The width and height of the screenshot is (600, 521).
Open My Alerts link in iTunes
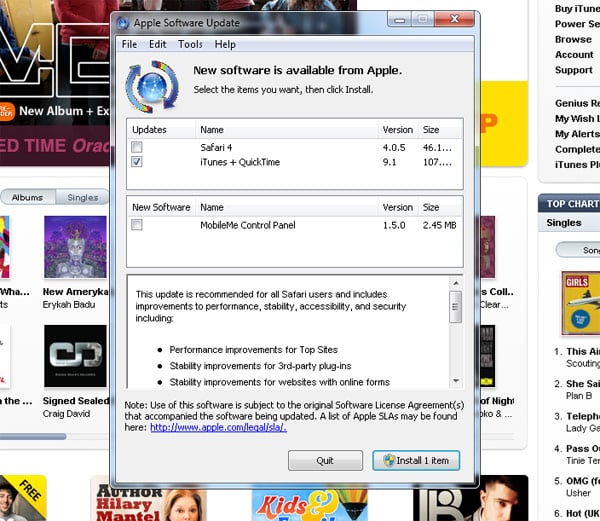pyautogui.click(x=577, y=134)
